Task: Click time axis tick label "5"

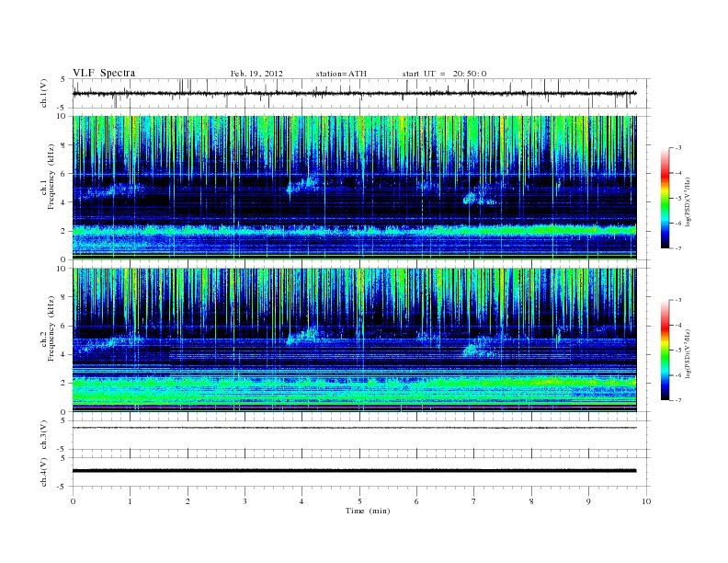Action: (359, 501)
